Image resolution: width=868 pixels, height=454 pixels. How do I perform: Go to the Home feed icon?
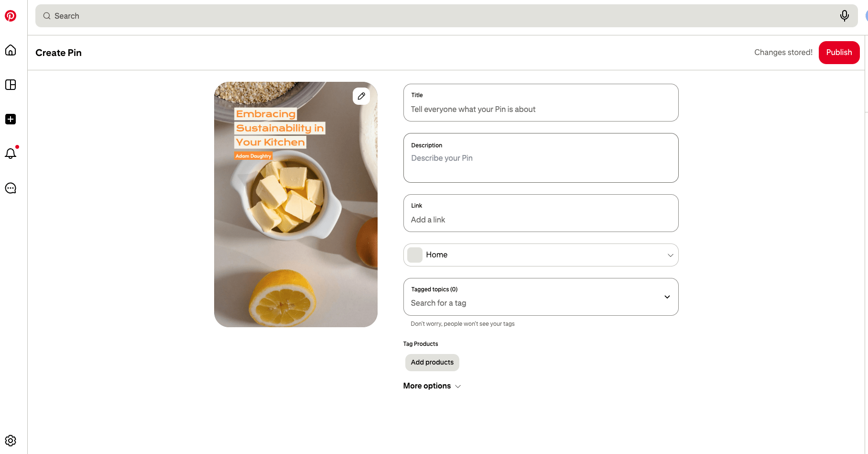coord(11,50)
